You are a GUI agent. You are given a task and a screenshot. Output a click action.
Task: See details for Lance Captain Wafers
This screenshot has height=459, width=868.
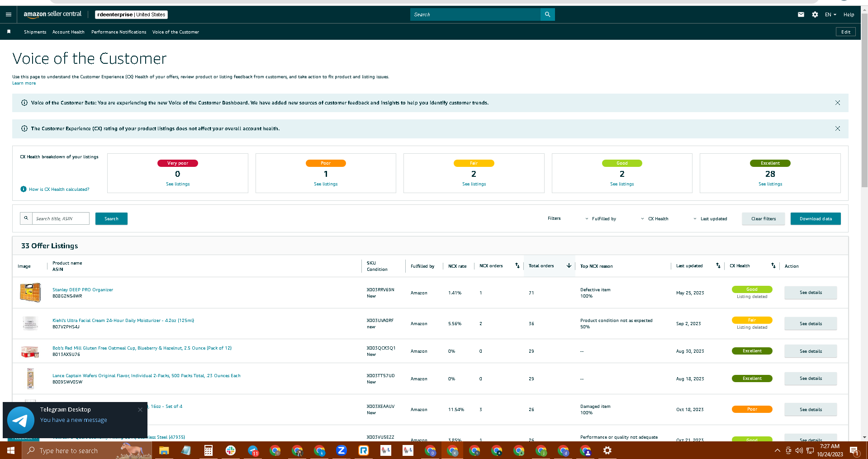pyautogui.click(x=811, y=379)
